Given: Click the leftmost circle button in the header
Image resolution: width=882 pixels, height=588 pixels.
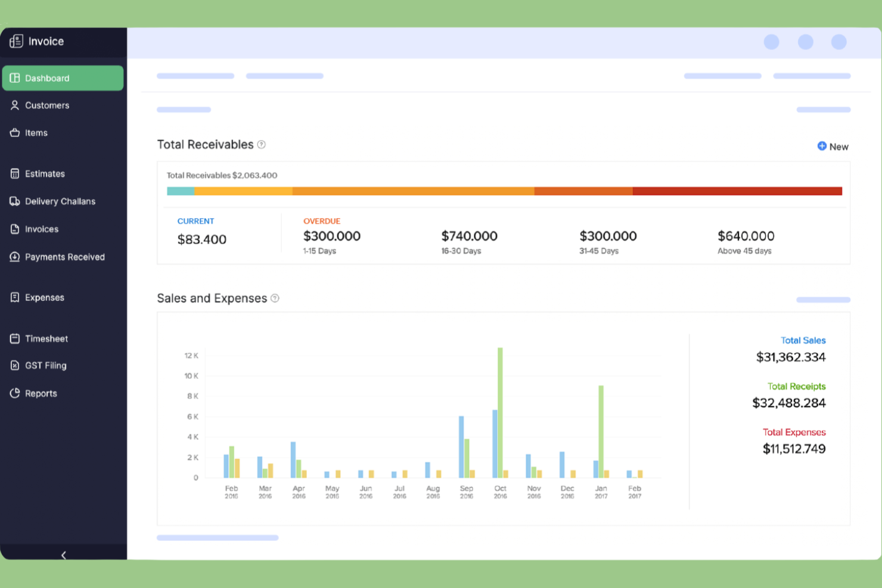Looking at the screenshot, I should point(772,42).
